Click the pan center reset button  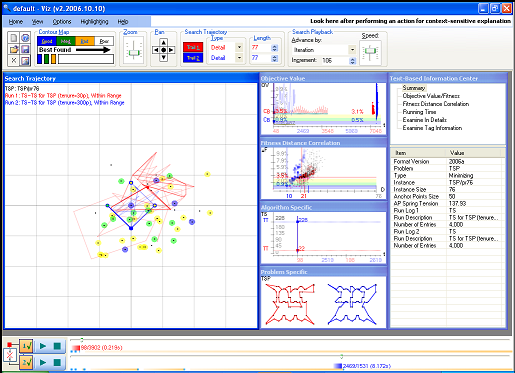[x=163, y=50]
